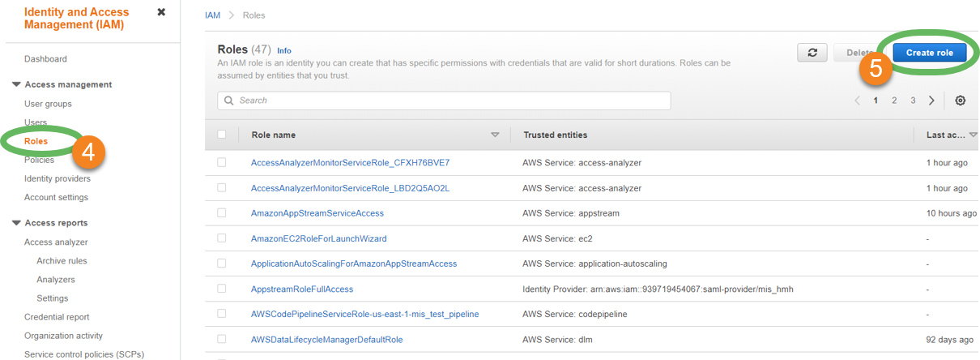Click Identity and Access Management (IAM) title
Screen dimensions: 980x360
[79, 18]
